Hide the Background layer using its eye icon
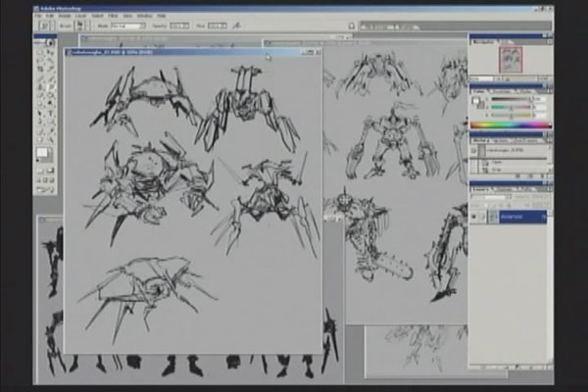The image size is (588, 392). [475, 217]
